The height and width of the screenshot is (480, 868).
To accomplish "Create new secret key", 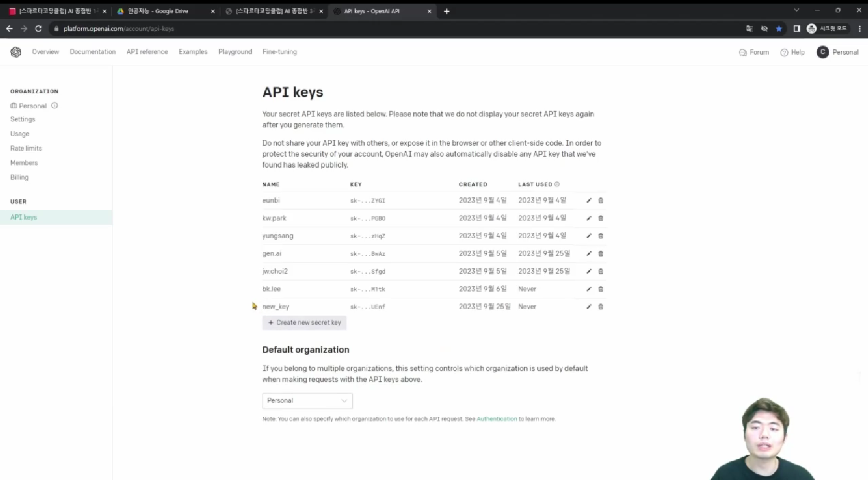I will (304, 323).
